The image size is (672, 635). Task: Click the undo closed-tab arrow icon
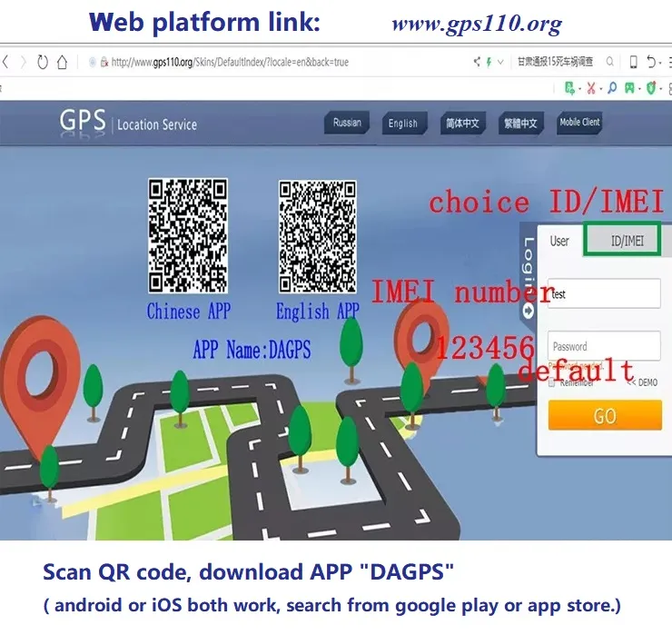pyautogui.click(x=651, y=62)
